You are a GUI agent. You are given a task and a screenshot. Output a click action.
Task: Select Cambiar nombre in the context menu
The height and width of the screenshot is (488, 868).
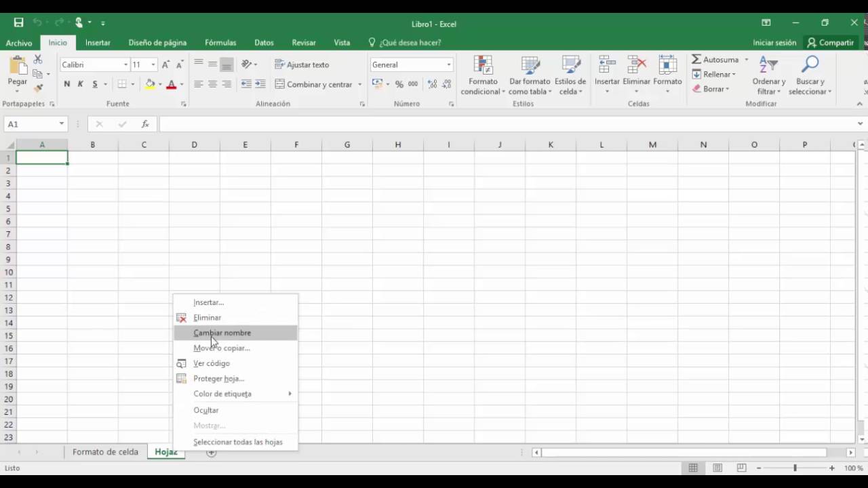235,333
